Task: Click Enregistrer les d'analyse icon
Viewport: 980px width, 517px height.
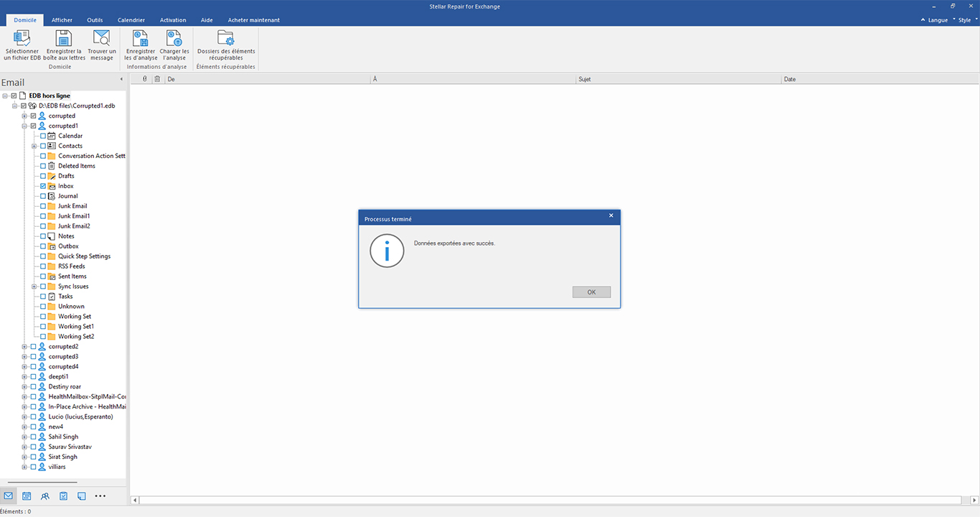Action: pos(140,38)
